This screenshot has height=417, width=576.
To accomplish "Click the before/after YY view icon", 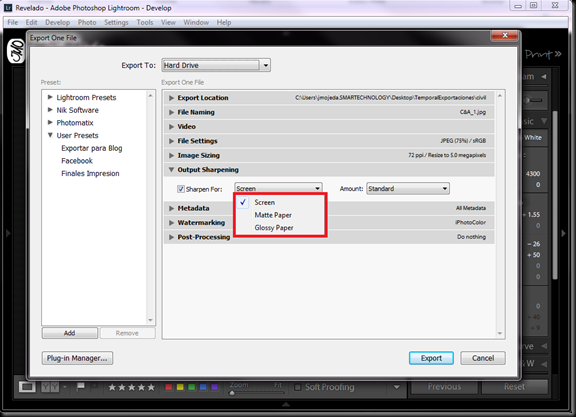I will point(50,387).
